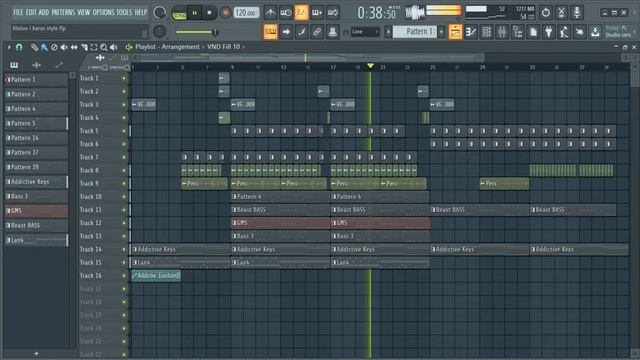Screen dimensions: 640x360
Task: Select the Zoom magnifier tool in playlist
Action: click(x=104, y=47)
